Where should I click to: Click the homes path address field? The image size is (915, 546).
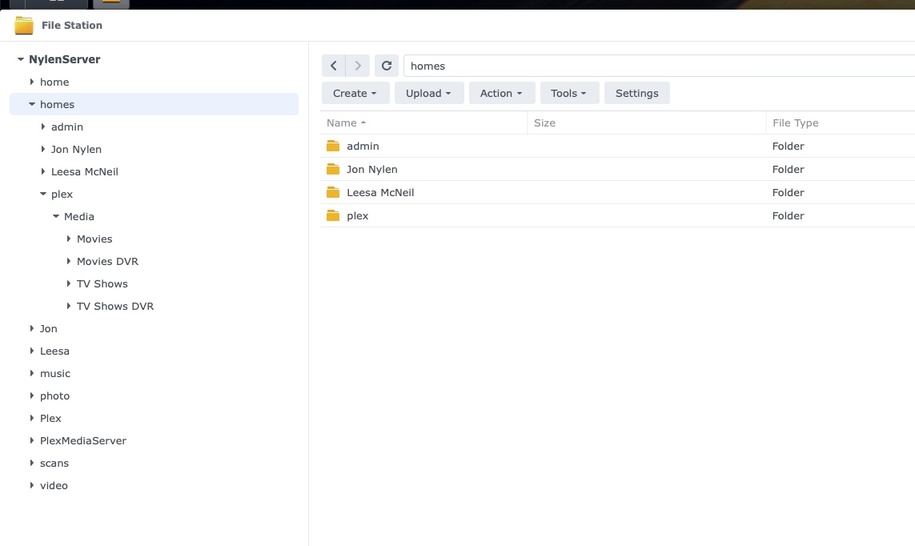[x=659, y=66]
